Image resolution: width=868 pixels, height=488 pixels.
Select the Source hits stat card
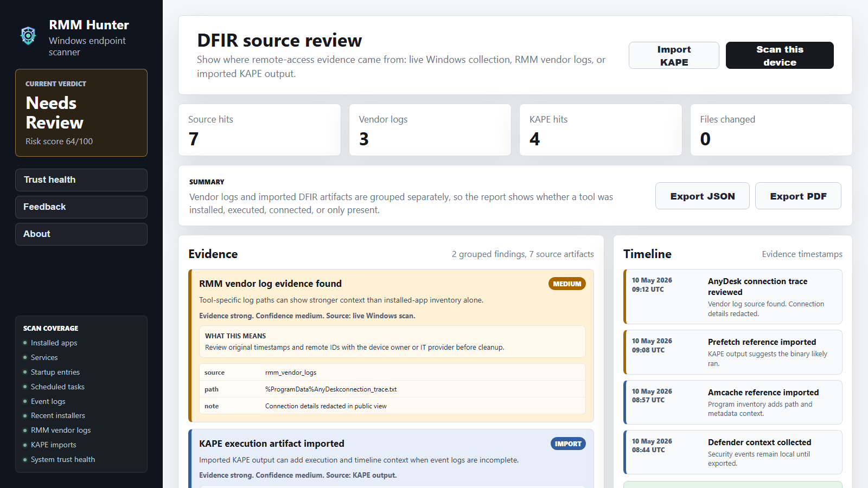tap(259, 130)
